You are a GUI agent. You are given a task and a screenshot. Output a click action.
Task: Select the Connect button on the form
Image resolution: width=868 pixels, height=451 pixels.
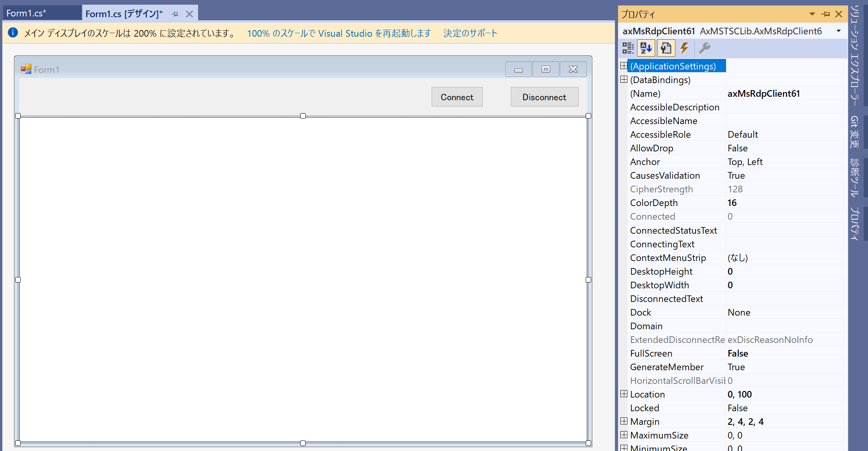457,96
